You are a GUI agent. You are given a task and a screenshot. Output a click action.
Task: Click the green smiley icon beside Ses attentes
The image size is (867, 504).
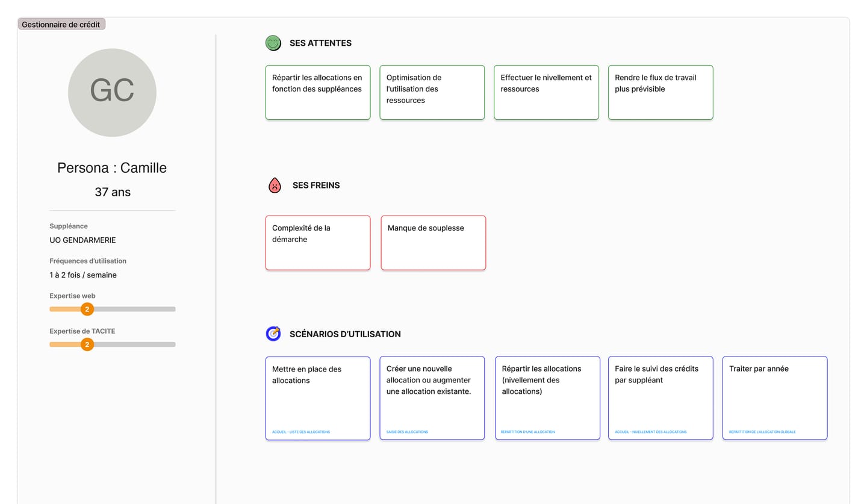(273, 43)
